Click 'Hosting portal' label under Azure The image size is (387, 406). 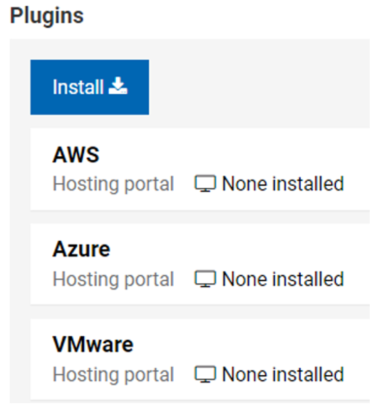tap(113, 280)
